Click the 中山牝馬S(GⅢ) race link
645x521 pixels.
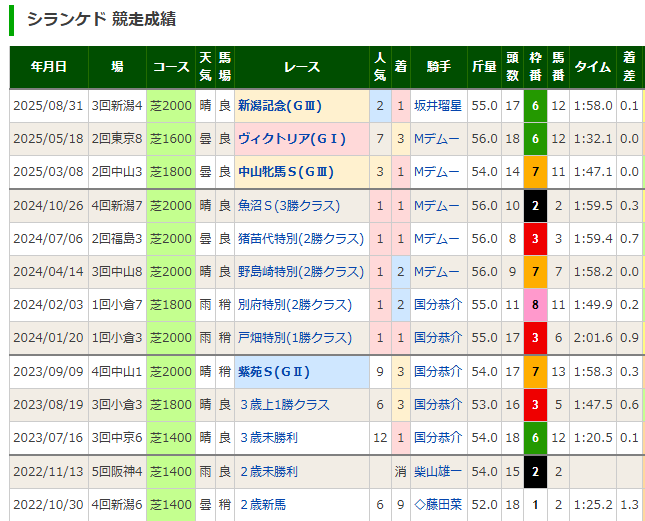(x=286, y=172)
